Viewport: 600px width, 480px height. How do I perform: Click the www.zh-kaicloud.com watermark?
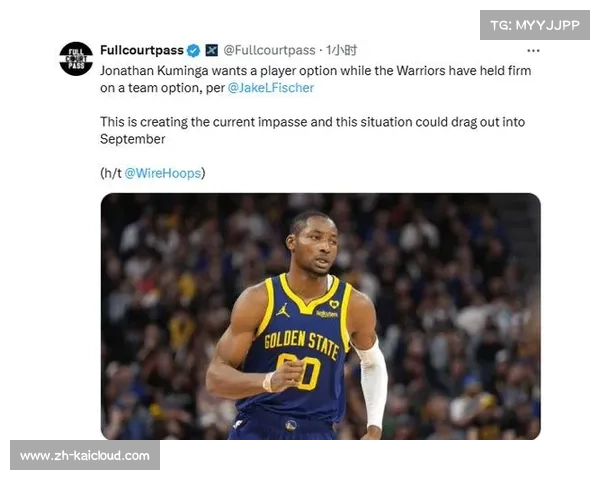tap(85, 456)
